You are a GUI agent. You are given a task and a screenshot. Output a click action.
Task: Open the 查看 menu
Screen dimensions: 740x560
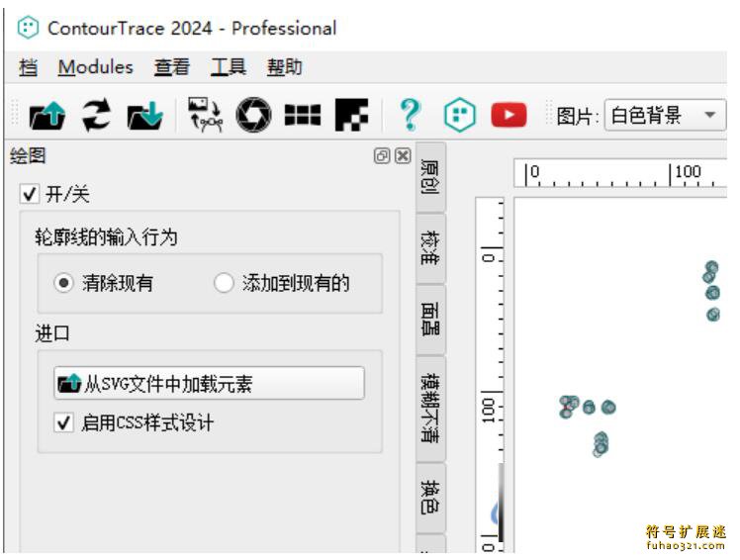(172, 67)
